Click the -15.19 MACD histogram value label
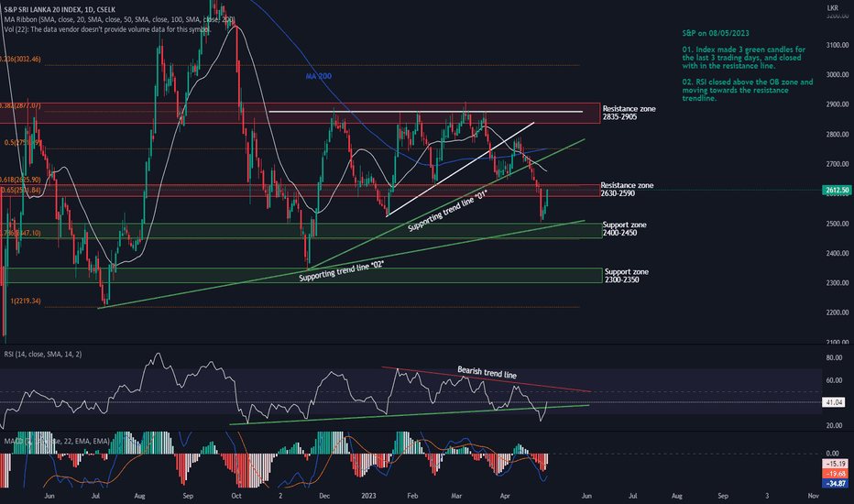Image resolution: width=854 pixels, height=504 pixels. [x=836, y=464]
